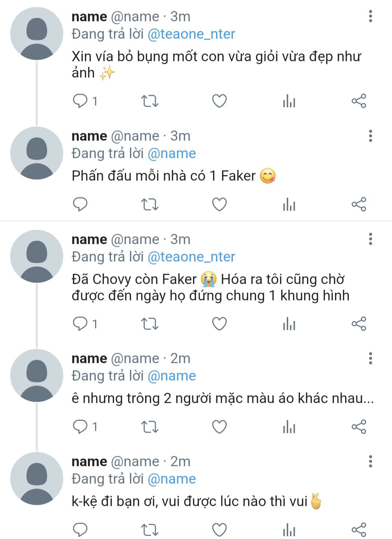Share the 'ê nhưng trông 2 người' tweet
Screen dimensions: 392x539
click(359, 426)
